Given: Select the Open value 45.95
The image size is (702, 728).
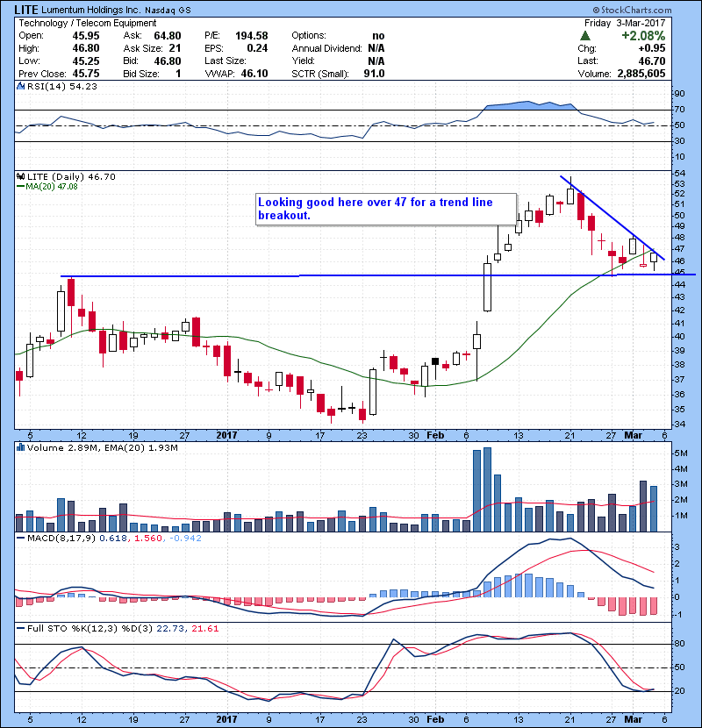Looking at the screenshot, I should 86,36.
